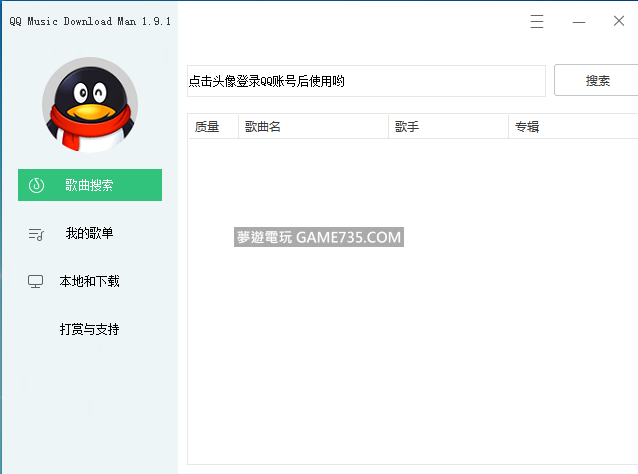This screenshot has height=474, width=638.
Task: Open the hamburger menu in title bar
Action: (x=537, y=21)
